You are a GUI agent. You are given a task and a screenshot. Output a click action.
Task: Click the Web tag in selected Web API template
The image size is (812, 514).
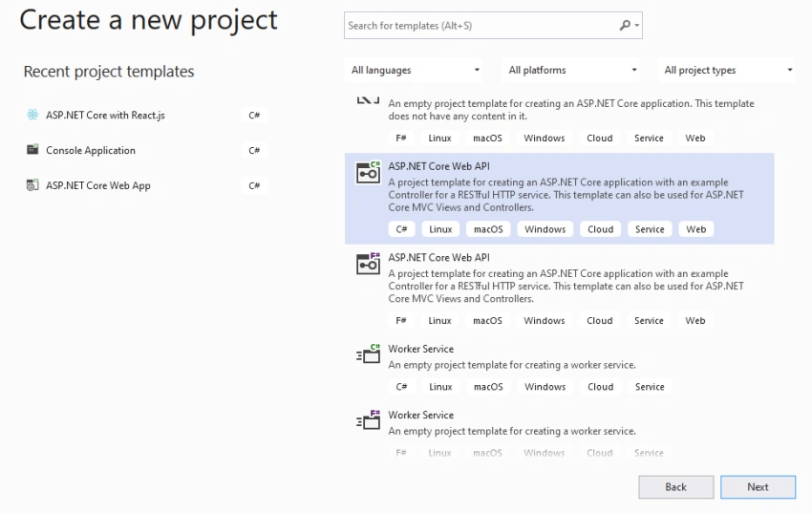coord(696,229)
